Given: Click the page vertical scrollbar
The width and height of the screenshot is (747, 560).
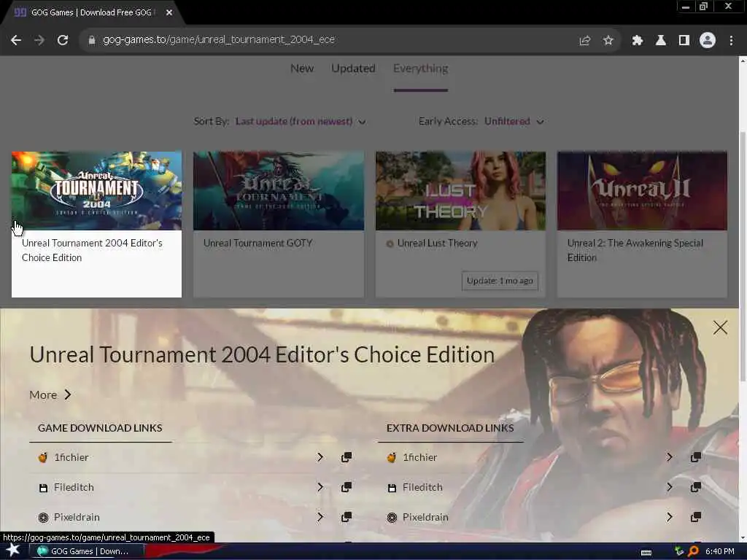Looking at the screenshot, I should point(743,254).
